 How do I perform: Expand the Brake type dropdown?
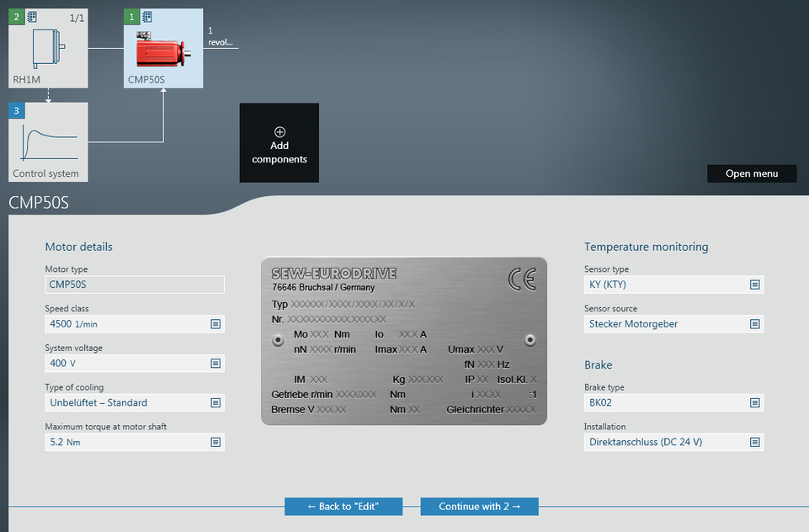[x=754, y=403]
